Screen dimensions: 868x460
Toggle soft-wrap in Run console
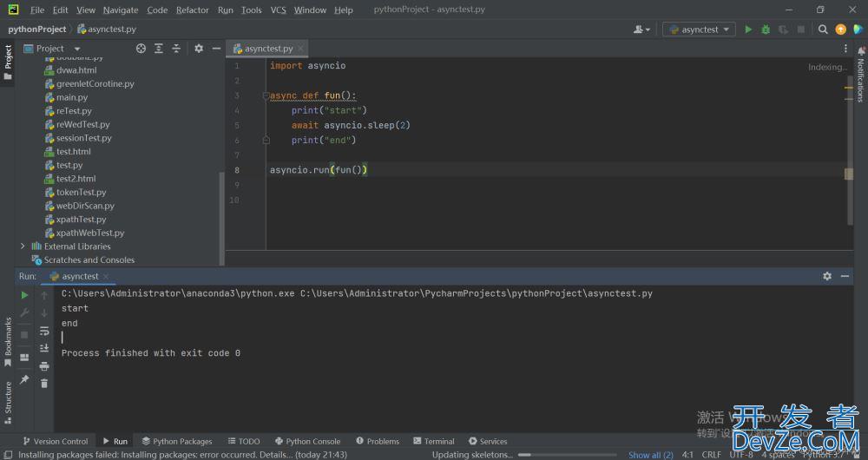click(44, 331)
